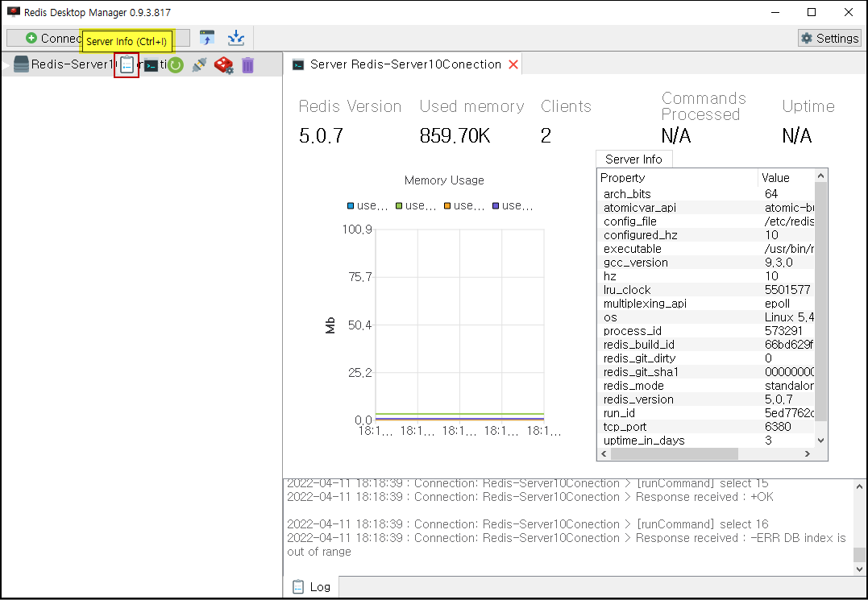
Task: Expand the Redis-Server10 connection tree arrow
Action: coord(6,65)
